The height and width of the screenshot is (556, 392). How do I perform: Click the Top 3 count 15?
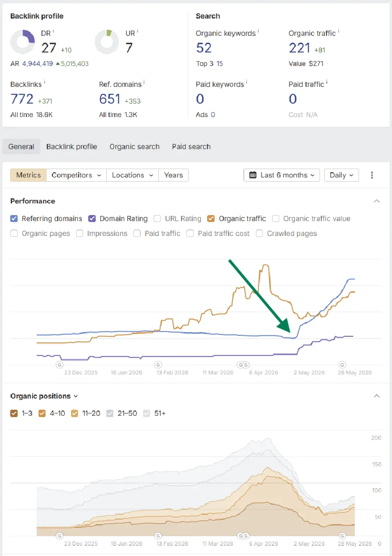tap(220, 64)
